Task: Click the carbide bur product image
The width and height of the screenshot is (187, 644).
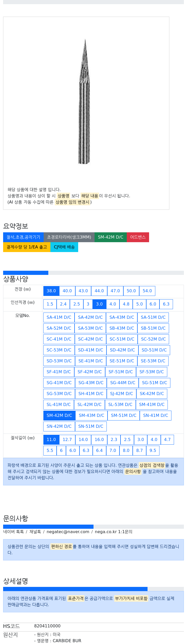Action: click(x=85, y=101)
